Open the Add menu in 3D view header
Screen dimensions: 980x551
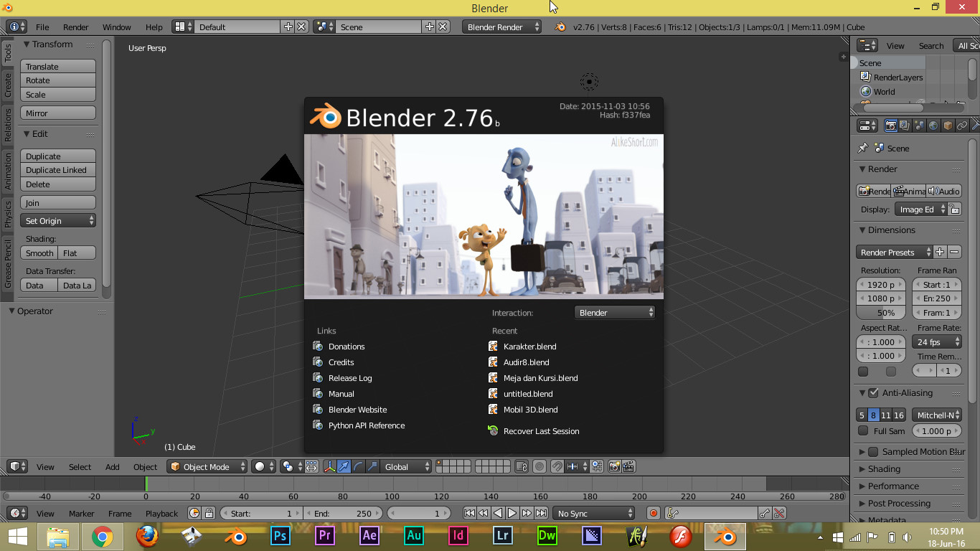point(113,466)
